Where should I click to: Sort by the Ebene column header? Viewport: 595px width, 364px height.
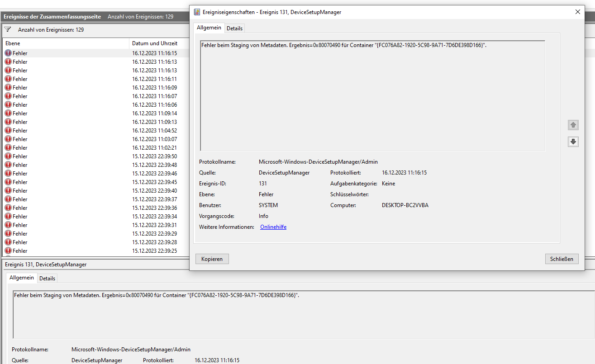coord(66,43)
